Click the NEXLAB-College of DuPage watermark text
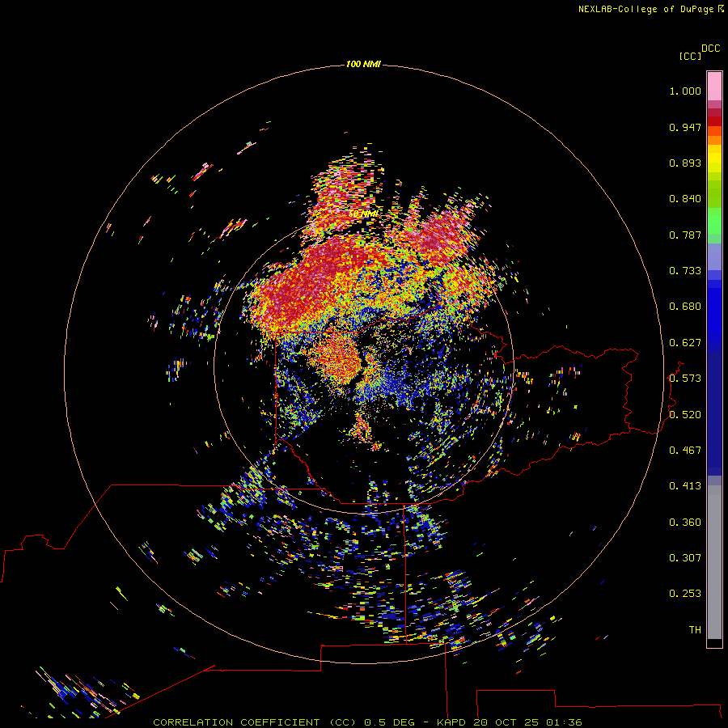Viewport: 728px width, 728px height. click(646, 9)
